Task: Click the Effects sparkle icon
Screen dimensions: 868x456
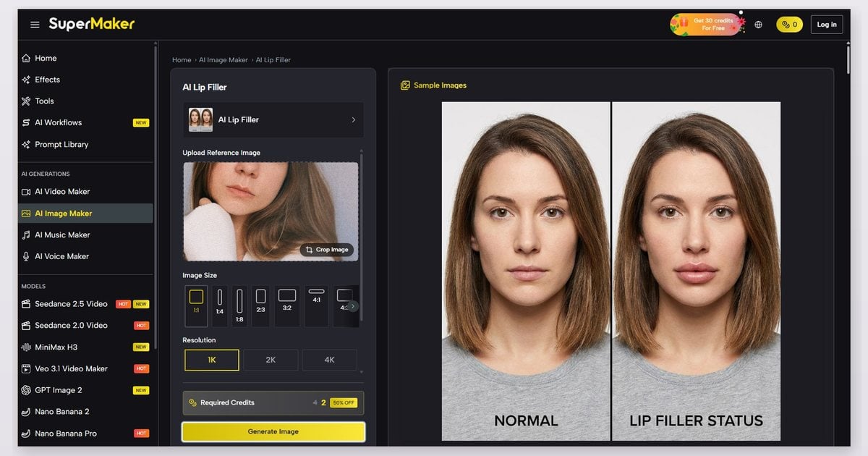Action: 26,80
